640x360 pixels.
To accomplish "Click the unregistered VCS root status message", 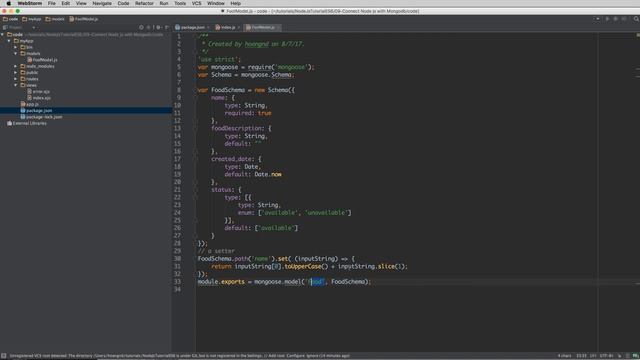I will pyautogui.click(x=179, y=356).
